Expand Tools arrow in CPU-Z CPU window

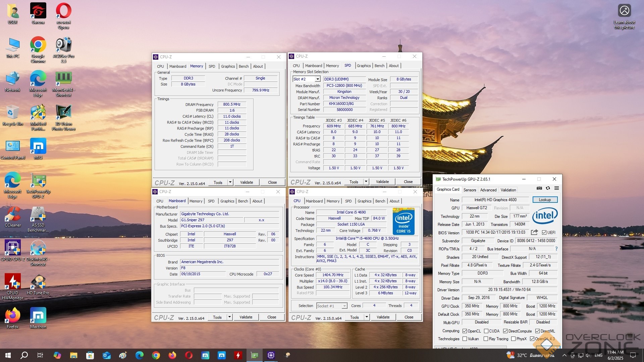coord(367,317)
